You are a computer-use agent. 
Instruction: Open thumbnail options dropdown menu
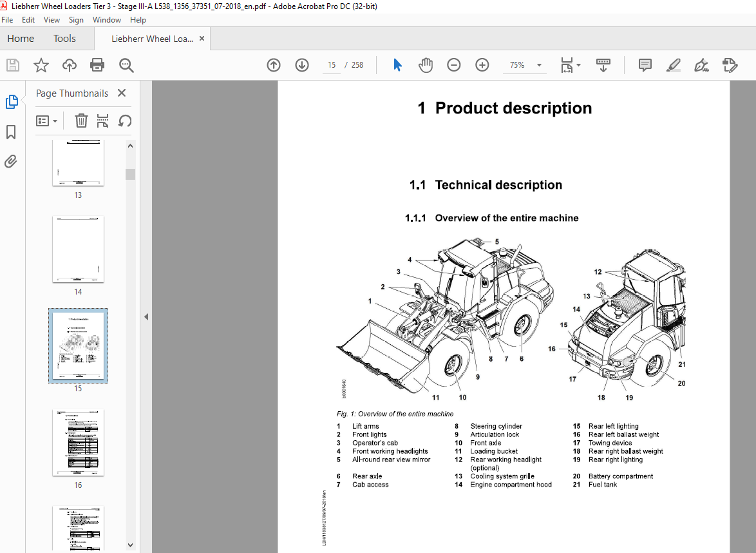pyautogui.click(x=47, y=121)
